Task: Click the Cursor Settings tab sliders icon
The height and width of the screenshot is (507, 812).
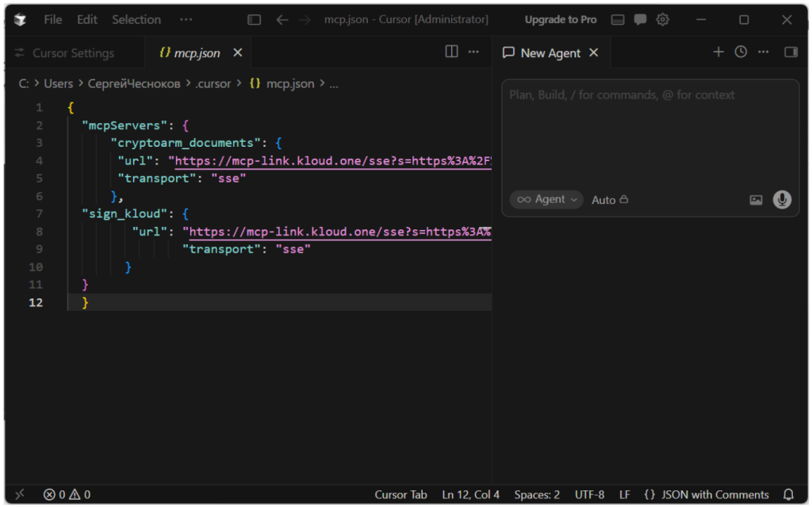Action: point(20,53)
